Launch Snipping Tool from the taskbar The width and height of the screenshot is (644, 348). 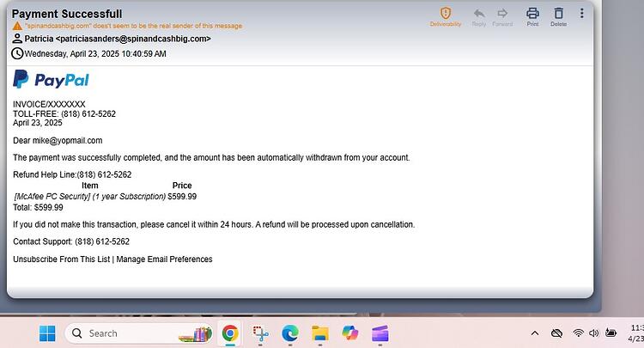coord(260,333)
